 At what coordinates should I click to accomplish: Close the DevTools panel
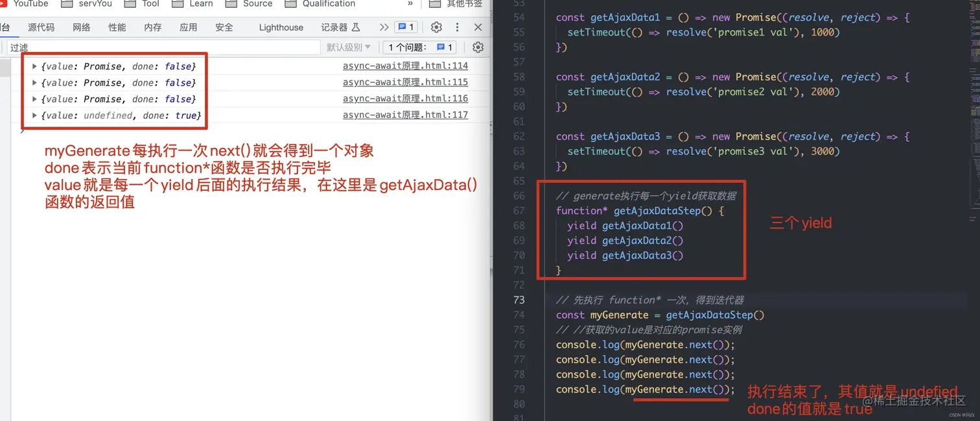click(478, 27)
